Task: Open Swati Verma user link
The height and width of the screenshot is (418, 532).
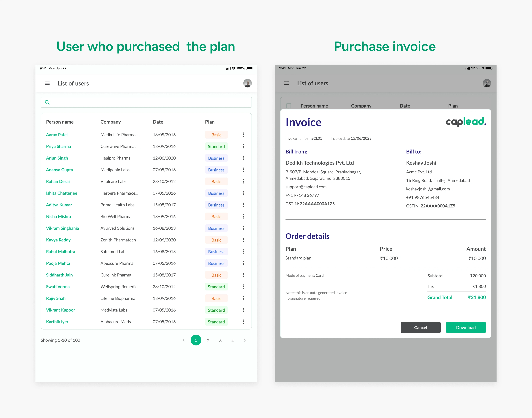Action: pyautogui.click(x=58, y=287)
